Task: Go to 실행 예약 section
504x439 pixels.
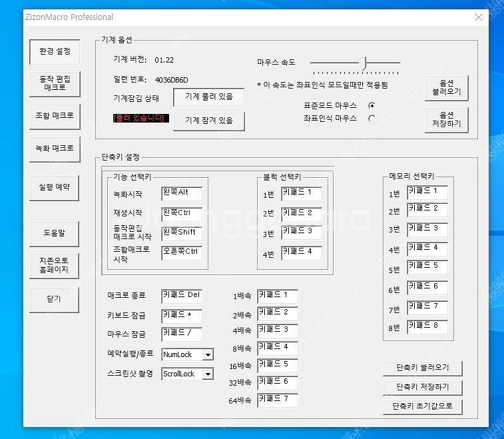Action: coord(55,187)
